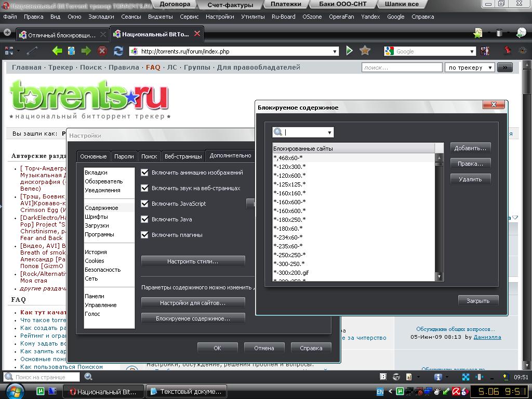Bookmark the page with the star icon
Image resolution: width=532 pixels, height=399 pixels.
pos(365,51)
